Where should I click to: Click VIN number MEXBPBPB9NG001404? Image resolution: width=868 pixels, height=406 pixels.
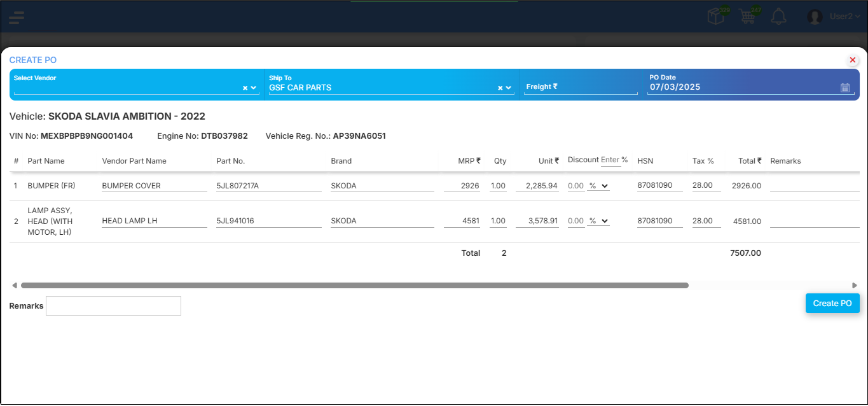click(86, 136)
